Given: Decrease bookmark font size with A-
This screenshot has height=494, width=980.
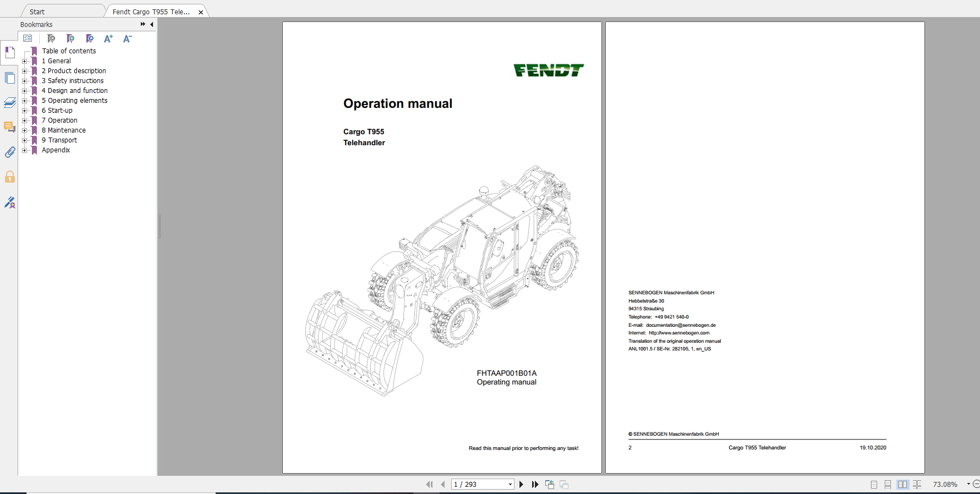Looking at the screenshot, I should [x=127, y=39].
